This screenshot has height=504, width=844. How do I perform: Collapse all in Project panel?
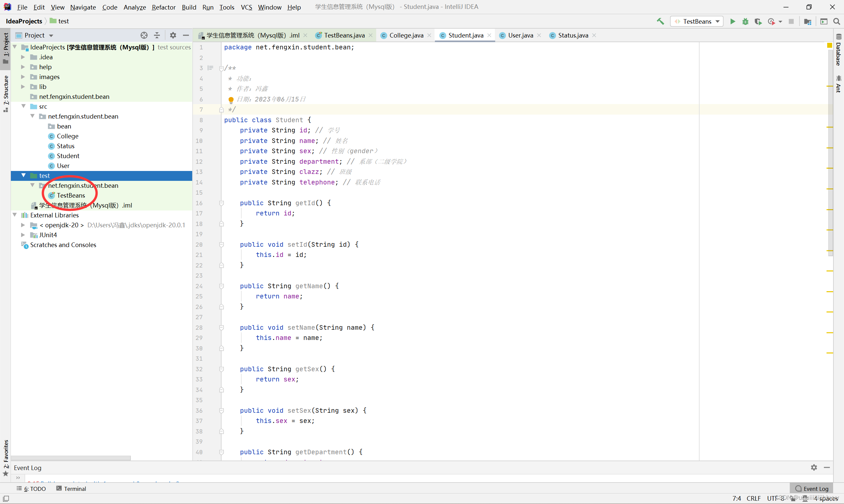tap(157, 35)
